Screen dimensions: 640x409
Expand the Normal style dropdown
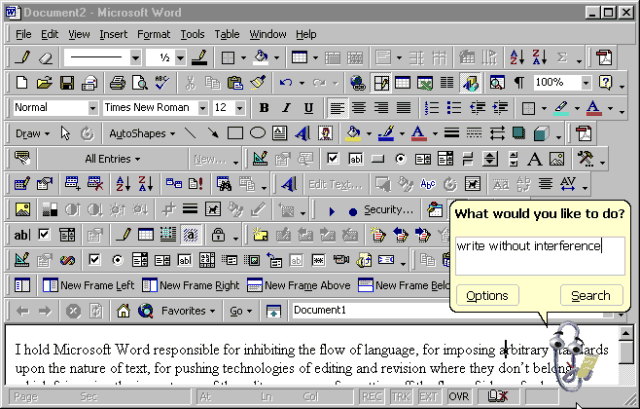point(93,108)
